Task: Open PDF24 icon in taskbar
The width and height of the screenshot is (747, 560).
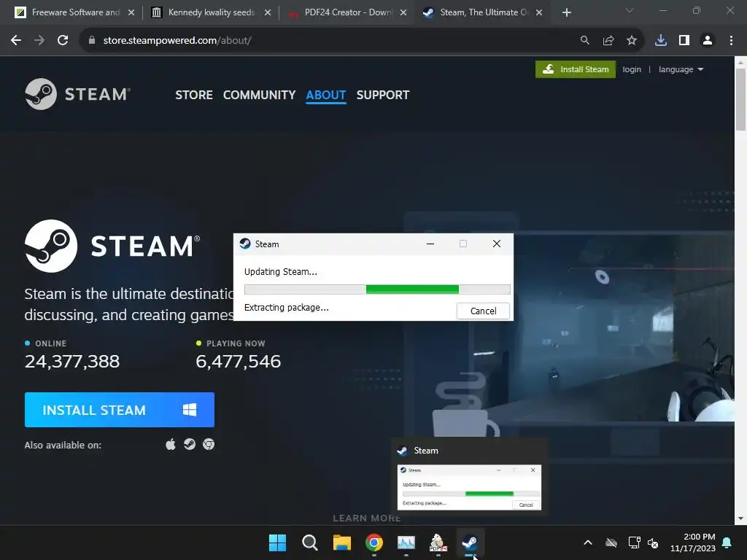Action: [438, 542]
